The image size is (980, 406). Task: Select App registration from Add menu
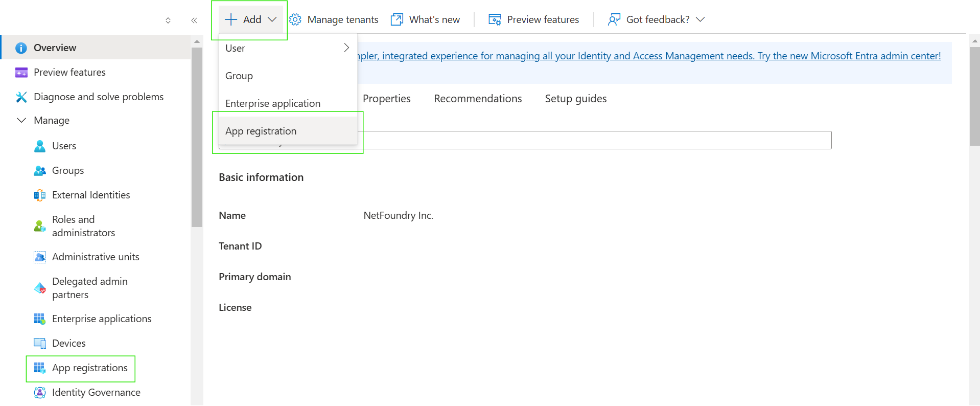click(261, 131)
